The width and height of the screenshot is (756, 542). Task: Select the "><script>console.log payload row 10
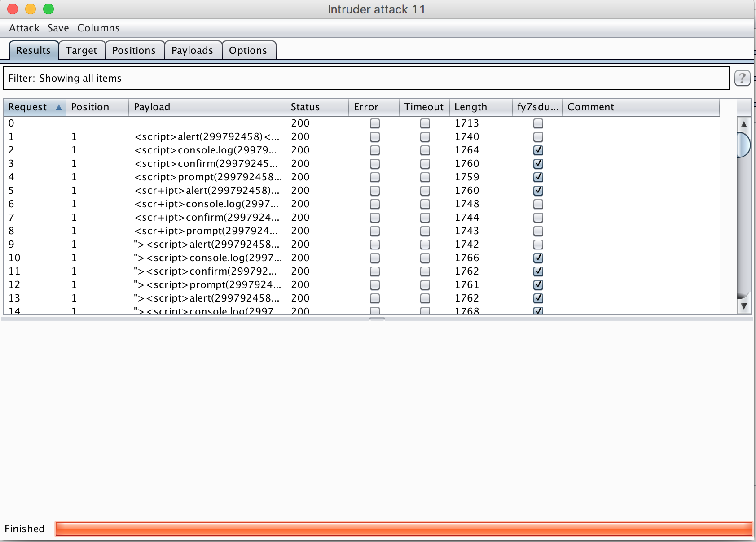(208, 258)
